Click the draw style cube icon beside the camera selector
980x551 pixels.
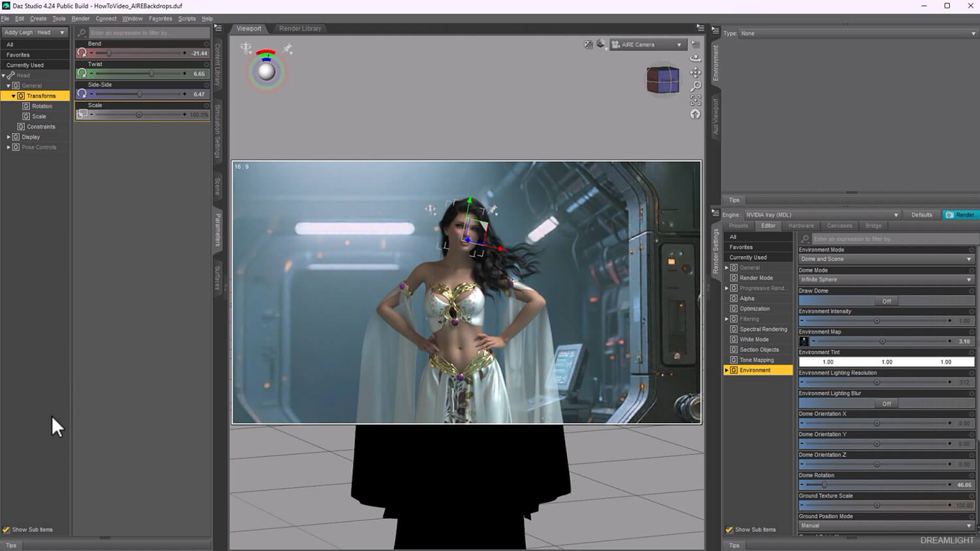[601, 44]
